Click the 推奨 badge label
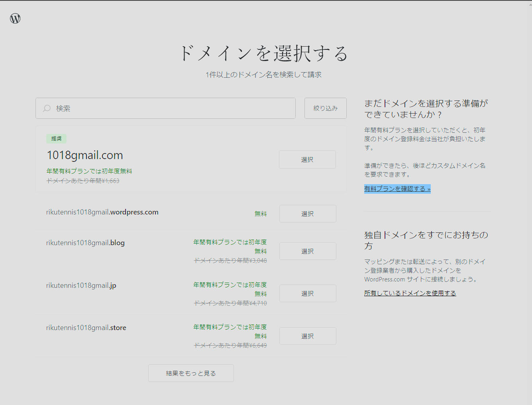The width and height of the screenshot is (532, 405). point(57,139)
